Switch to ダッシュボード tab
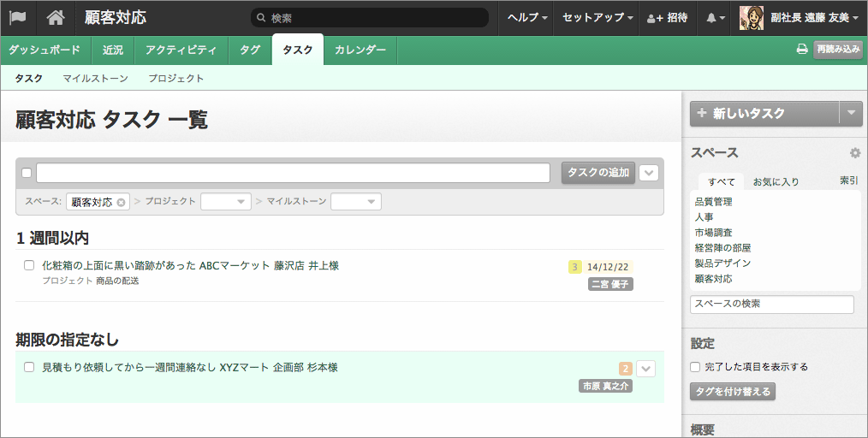868x438 pixels. (45, 50)
